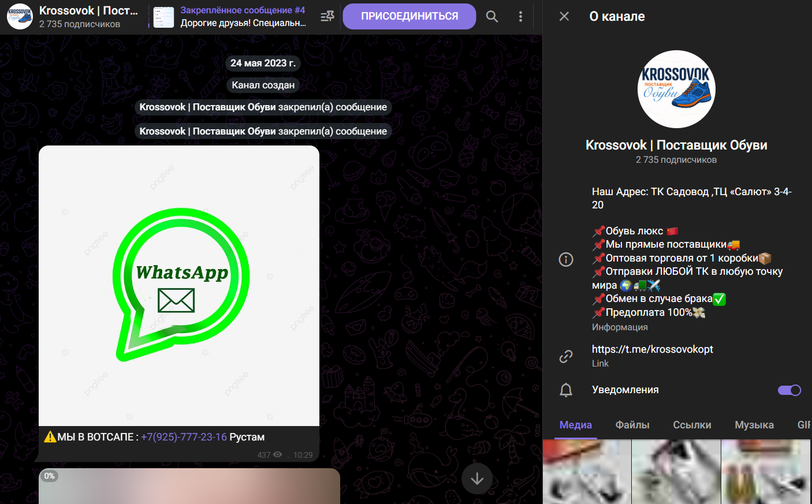Open the pinned message #4 banner
This screenshot has width=812, height=504.
coord(243,17)
